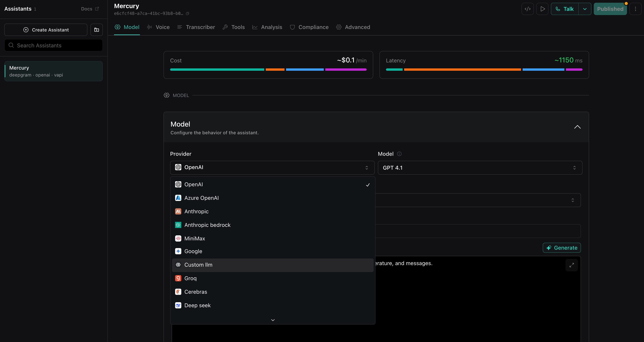Click the search magnifier icon
The image size is (644, 342).
(x=11, y=45)
